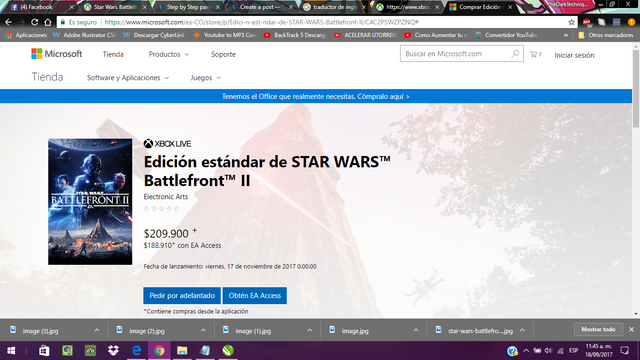This screenshot has height=360, width=640.
Task: Open File Explorer from taskbar
Action: pos(182,351)
